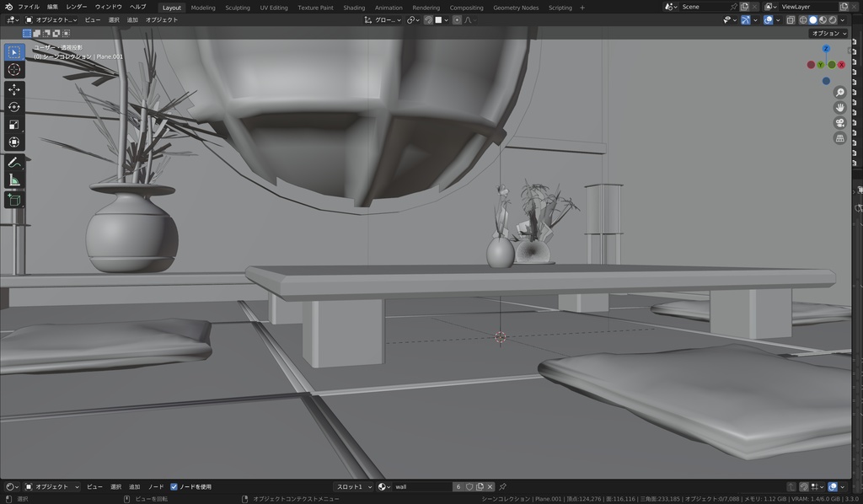
Task: Pin the shader editor material
Action: coord(502,487)
